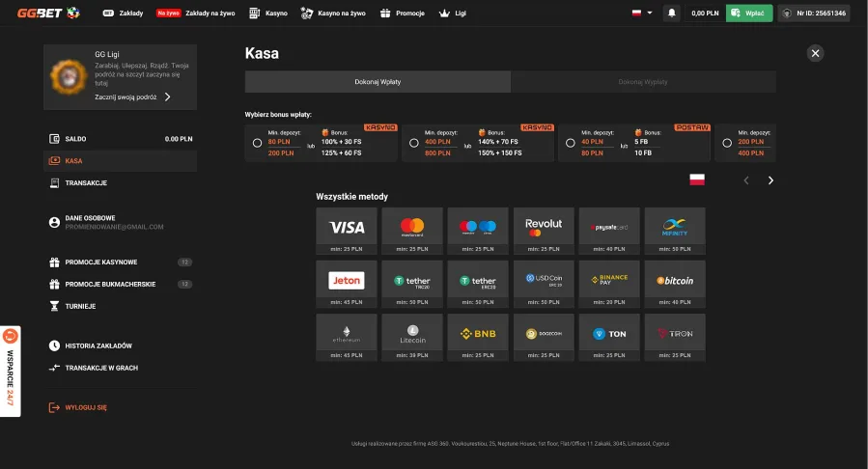Open Dane Osobowe in the sidebar
Screen dimensions: 868x469
point(120,222)
